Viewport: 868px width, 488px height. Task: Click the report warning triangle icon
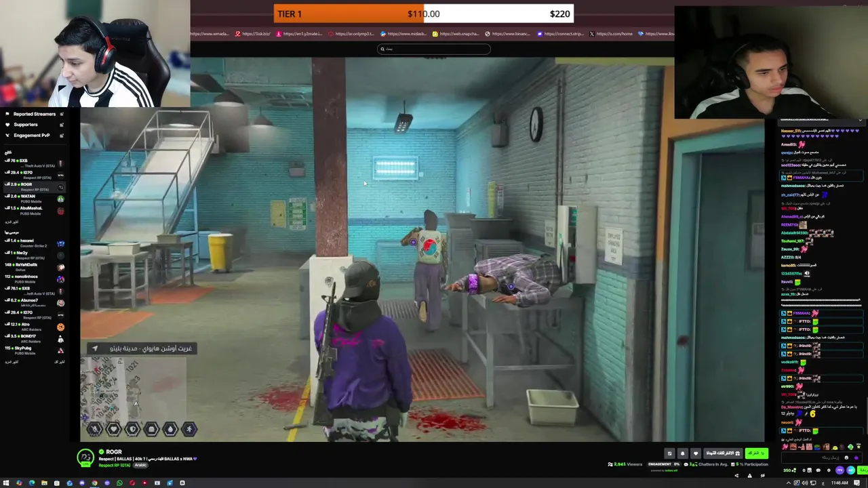click(749, 476)
